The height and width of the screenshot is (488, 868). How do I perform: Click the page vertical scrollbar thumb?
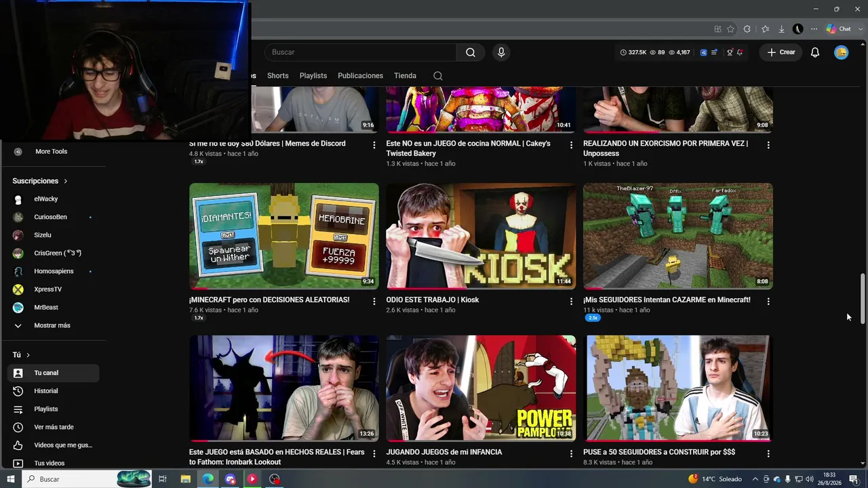pos(863,299)
